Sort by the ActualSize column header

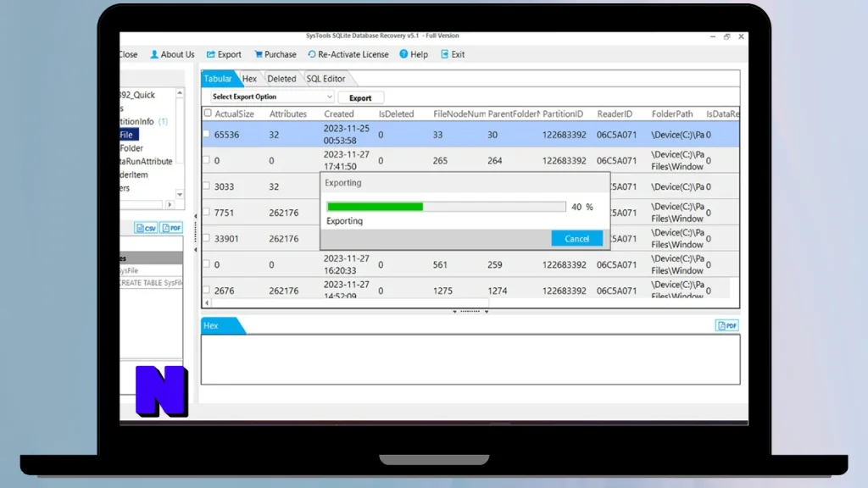tap(234, 114)
